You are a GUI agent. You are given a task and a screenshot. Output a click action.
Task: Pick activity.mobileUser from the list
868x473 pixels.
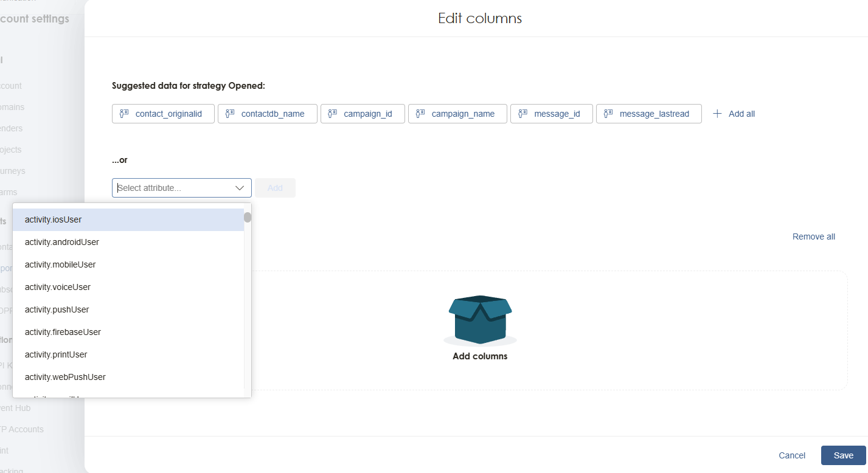pos(60,264)
